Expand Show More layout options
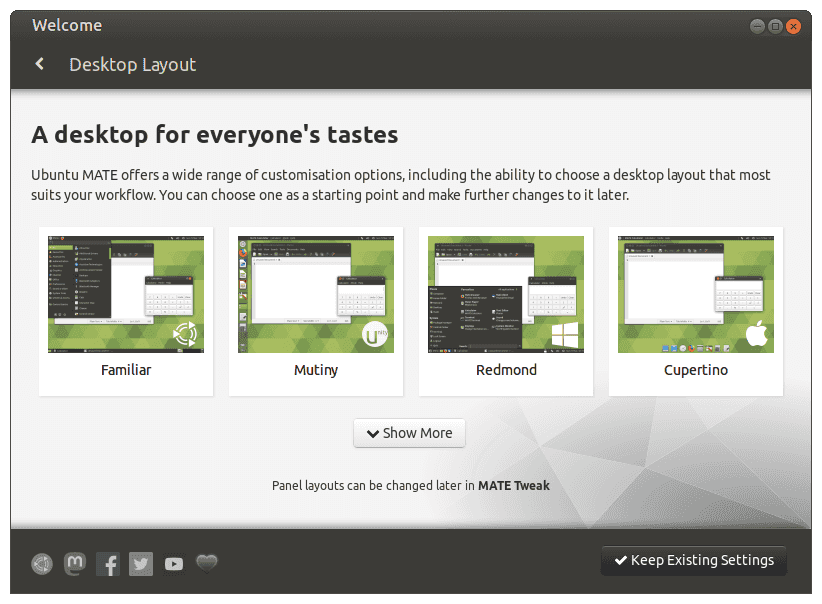The image size is (822, 604). click(x=409, y=433)
